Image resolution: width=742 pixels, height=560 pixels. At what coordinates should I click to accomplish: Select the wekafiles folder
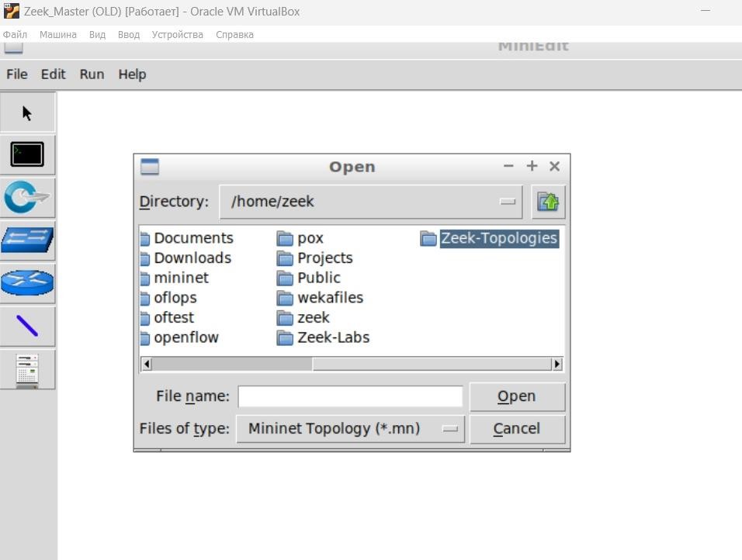pyautogui.click(x=320, y=298)
